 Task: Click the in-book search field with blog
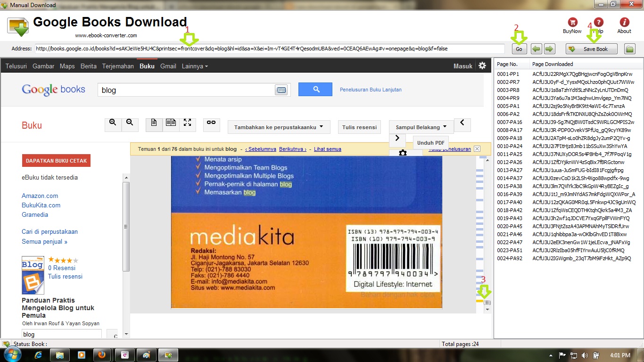pyautogui.click(x=61, y=334)
